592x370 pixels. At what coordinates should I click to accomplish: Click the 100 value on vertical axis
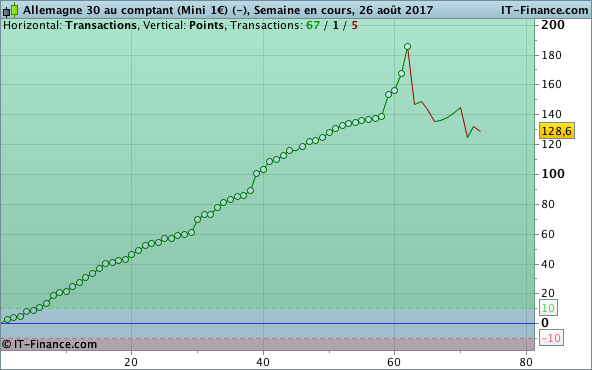[x=553, y=174]
